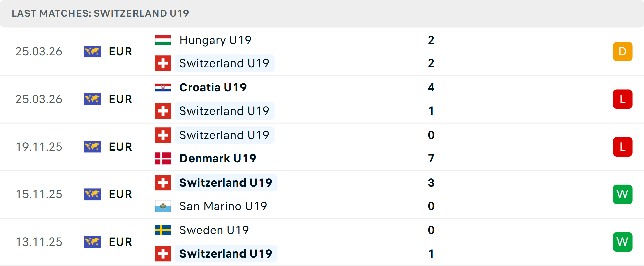Click the Sweden U19 flag icon

click(x=163, y=230)
